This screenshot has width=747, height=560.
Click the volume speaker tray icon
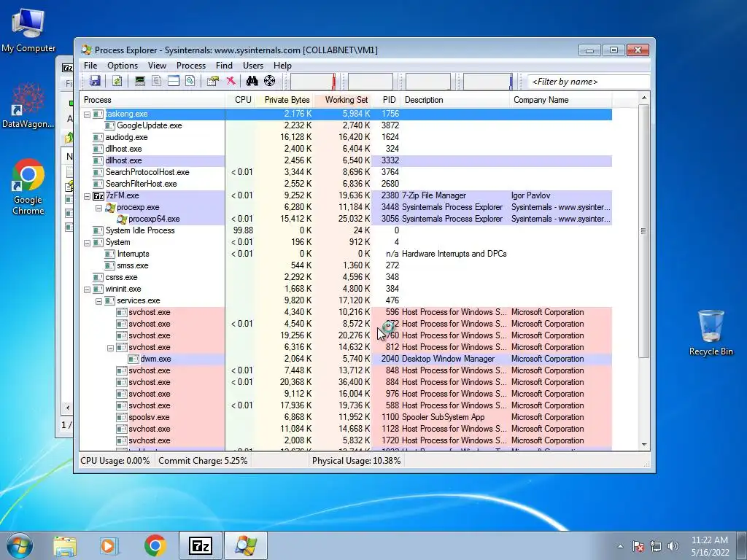click(673, 546)
